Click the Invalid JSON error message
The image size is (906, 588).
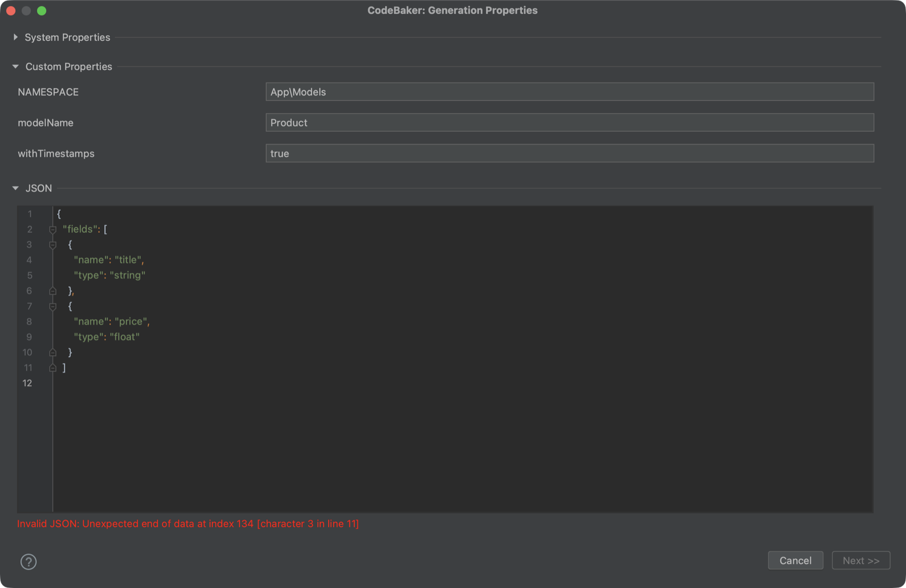coord(188,524)
